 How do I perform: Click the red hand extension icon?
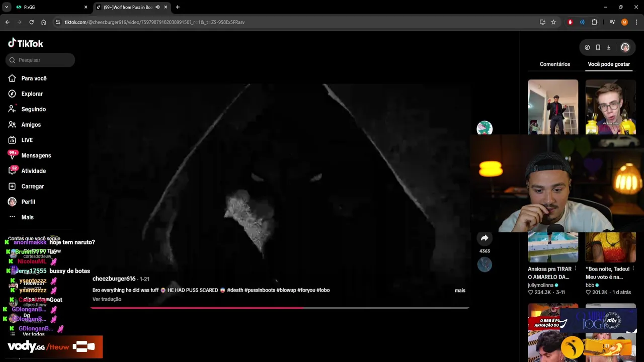click(x=570, y=22)
